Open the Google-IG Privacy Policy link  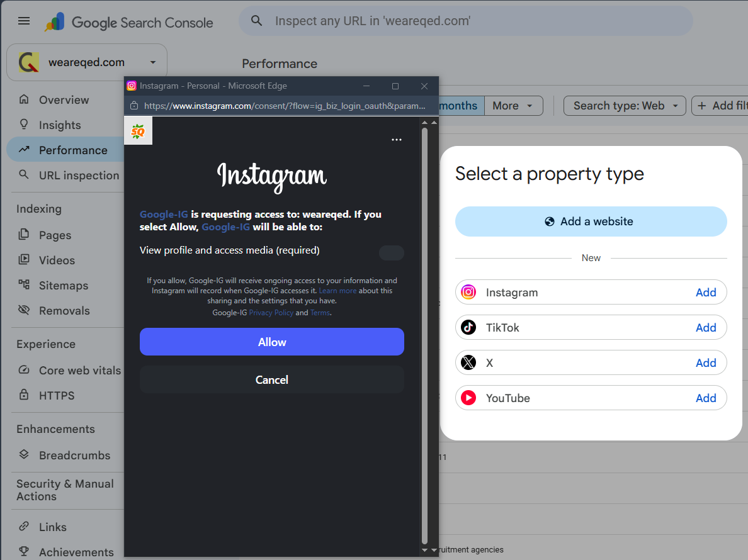[x=271, y=313]
